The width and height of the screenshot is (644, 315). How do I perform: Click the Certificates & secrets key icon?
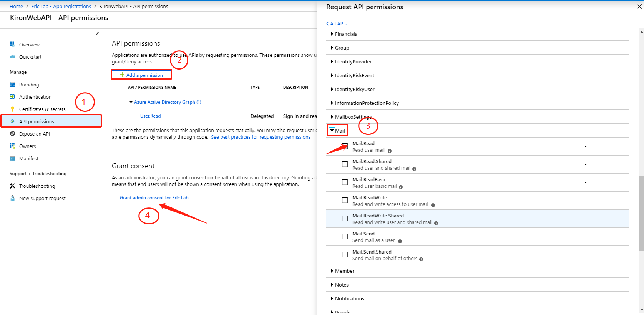coord(12,109)
